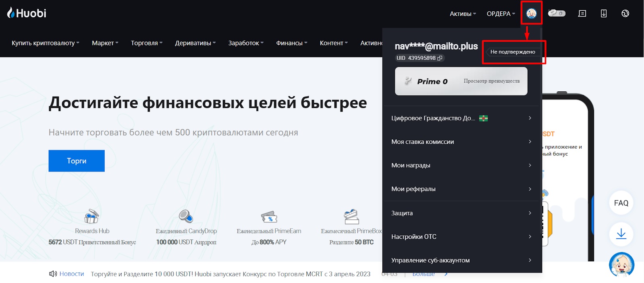The image size is (644, 283).
Task: Open Мои рефералы
Action: [x=462, y=189]
